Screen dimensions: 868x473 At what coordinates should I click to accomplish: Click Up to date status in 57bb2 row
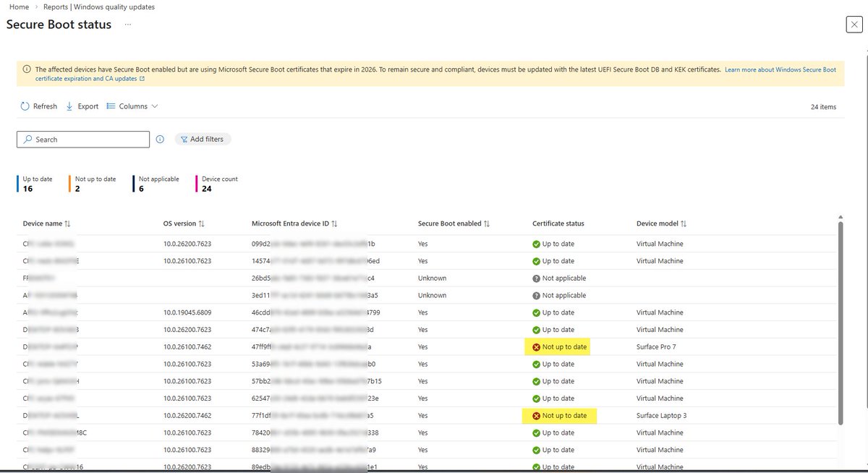pos(553,381)
